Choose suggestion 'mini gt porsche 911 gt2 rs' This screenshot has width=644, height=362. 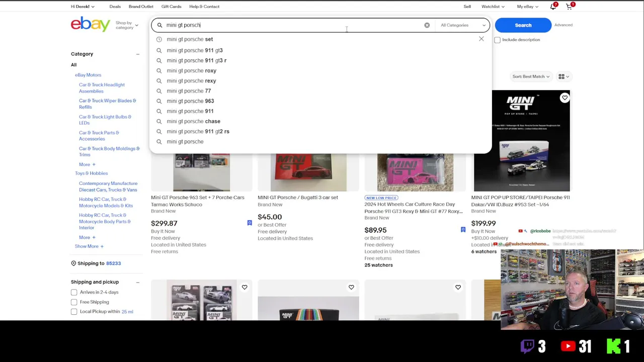click(198, 131)
